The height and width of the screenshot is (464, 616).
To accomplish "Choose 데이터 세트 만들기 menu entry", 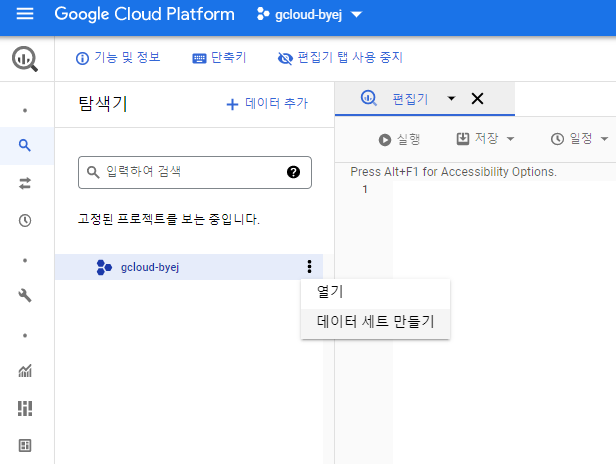I will 376,322.
